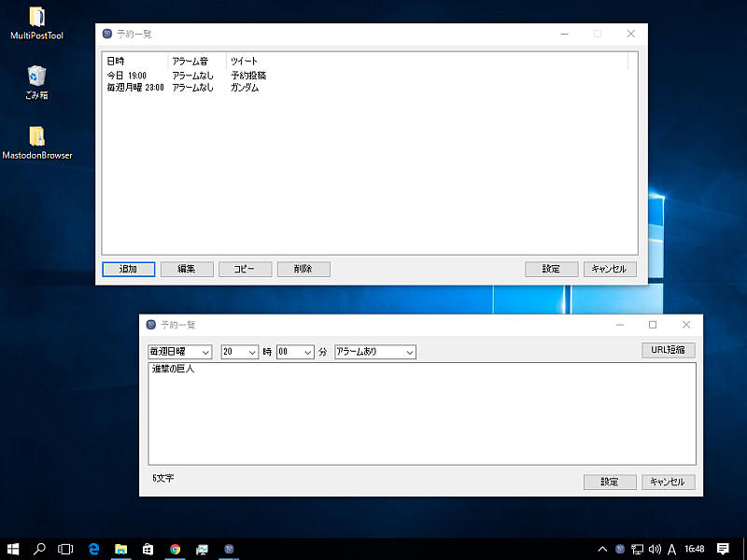Open Microsoft Store from taskbar

(x=148, y=549)
